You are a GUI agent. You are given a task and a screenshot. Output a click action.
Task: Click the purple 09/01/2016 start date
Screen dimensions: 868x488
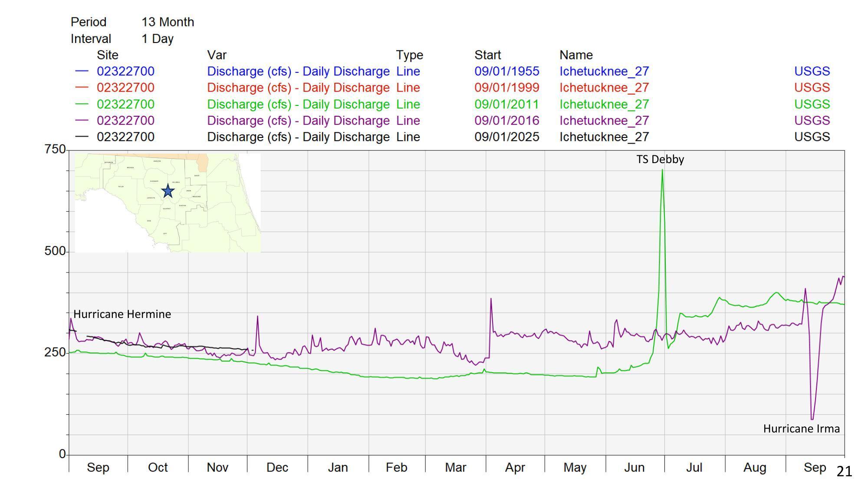(506, 121)
